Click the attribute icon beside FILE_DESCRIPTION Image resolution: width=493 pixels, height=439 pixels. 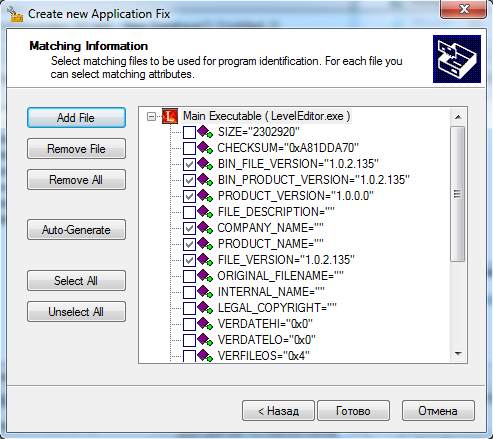coord(205,212)
